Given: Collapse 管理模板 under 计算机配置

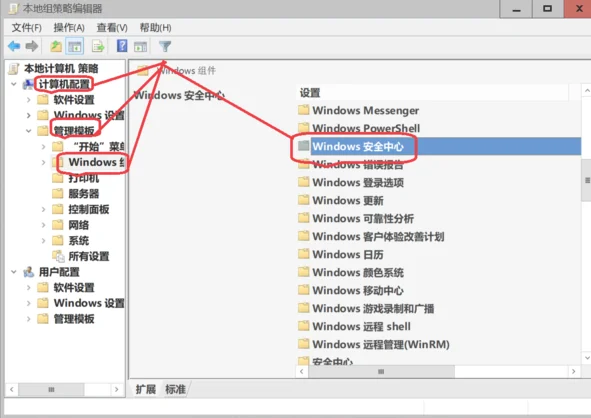Looking at the screenshot, I should click(29, 131).
